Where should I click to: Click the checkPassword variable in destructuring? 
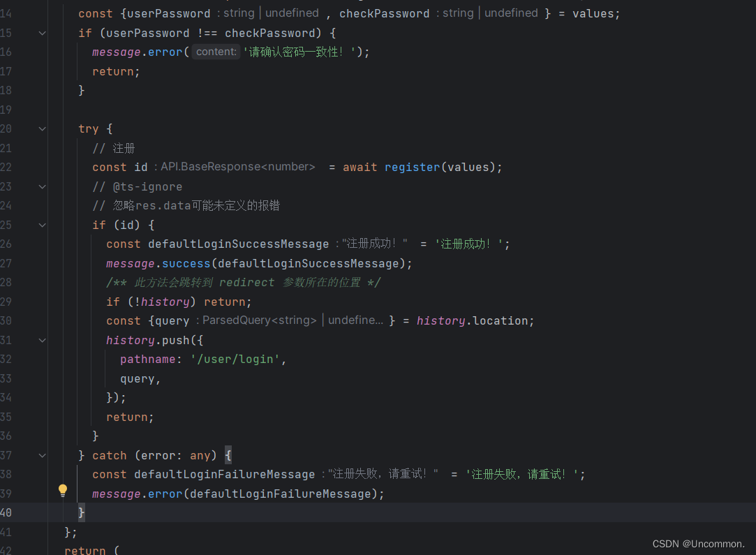384,13
